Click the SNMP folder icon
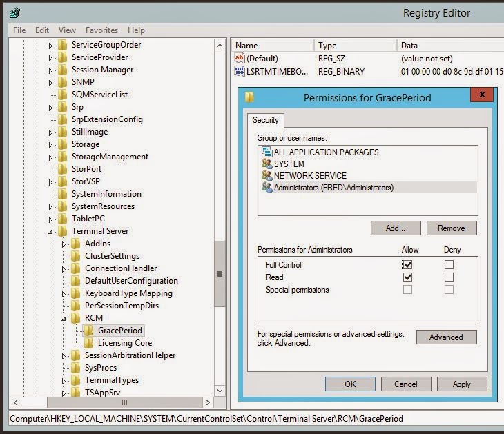 click(62, 82)
